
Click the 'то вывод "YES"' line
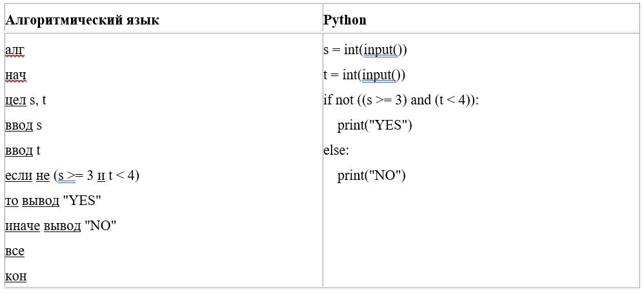pyautogui.click(x=53, y=201)
